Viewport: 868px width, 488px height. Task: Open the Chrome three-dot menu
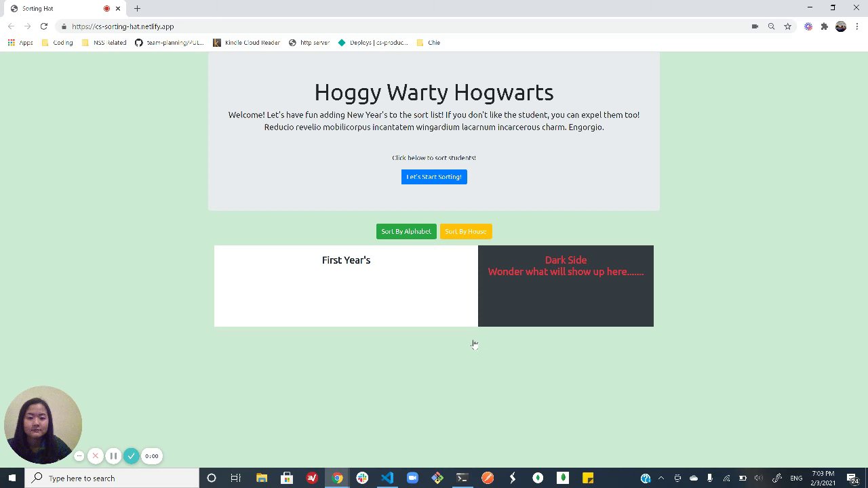[x=857, y=26]
